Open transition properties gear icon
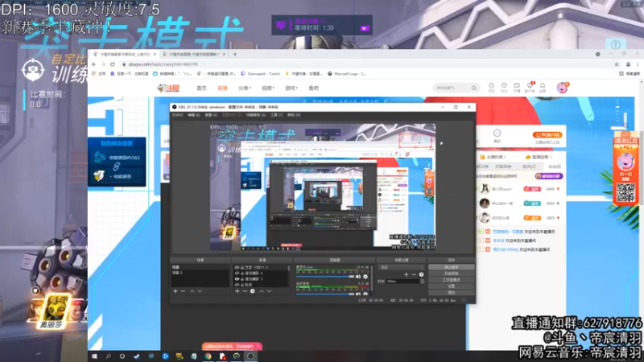Image resolution: width=644 pixels, height=362 pixels. [x=421, y=274]
